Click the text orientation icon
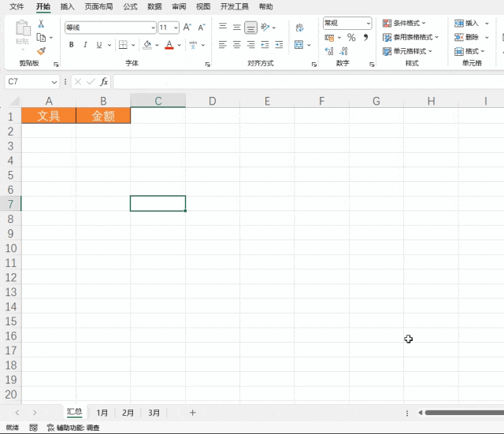 click(265, 27)
